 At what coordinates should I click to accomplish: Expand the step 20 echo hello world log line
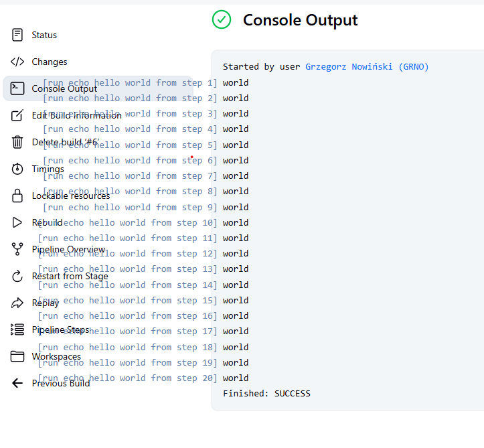(x=127, y=378)
